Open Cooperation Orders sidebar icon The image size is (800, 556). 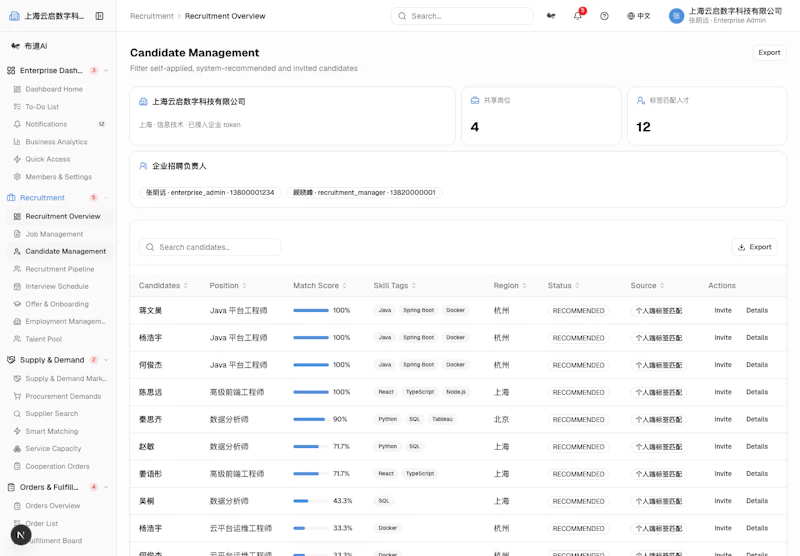[x=17, y=466]
